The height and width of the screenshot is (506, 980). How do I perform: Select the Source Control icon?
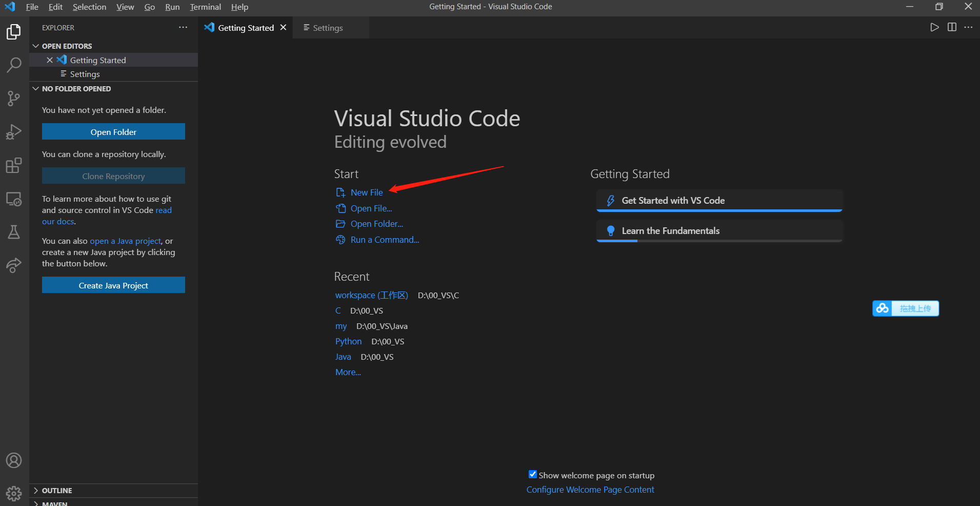(14, 98)
